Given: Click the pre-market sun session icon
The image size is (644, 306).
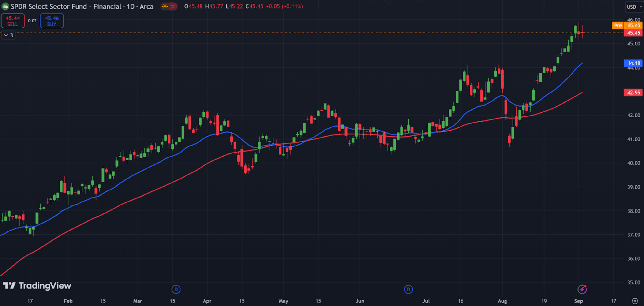Looking at the screenshot, I should pos(165,6).
